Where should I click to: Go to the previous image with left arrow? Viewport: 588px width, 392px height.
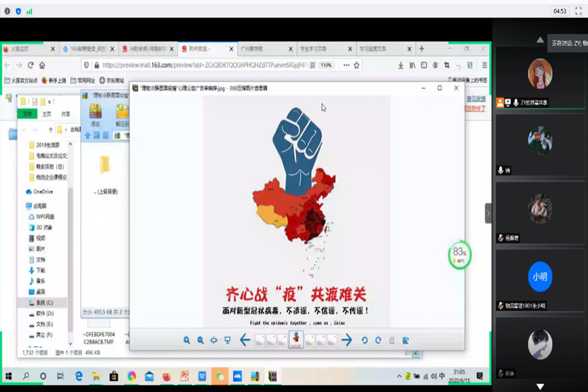pos(245,340)
